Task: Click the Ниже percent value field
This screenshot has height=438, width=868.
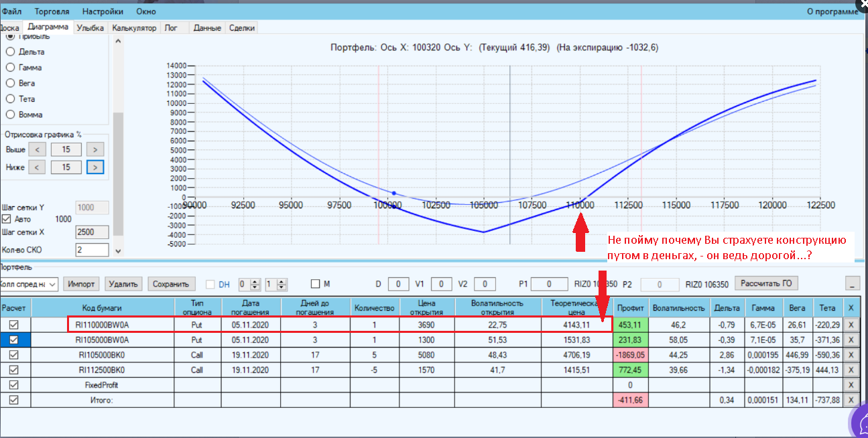Action: point(66,167)
